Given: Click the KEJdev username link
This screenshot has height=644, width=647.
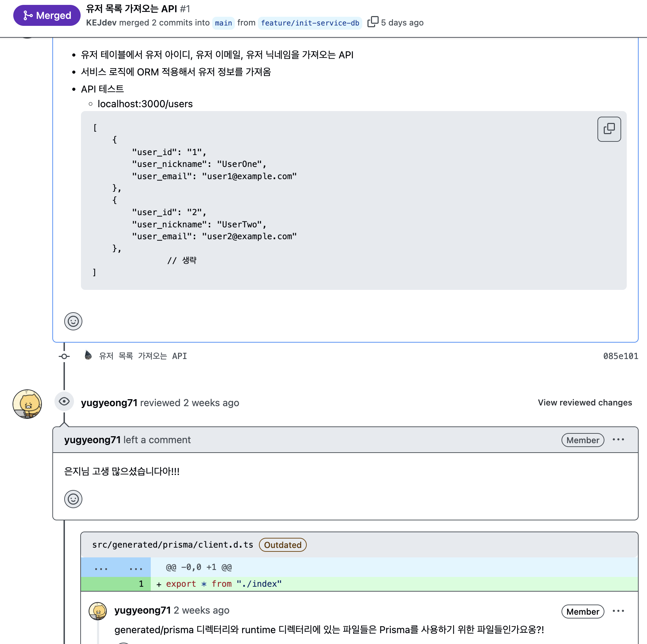Looking at the screenshot, I should click(101, 23).
